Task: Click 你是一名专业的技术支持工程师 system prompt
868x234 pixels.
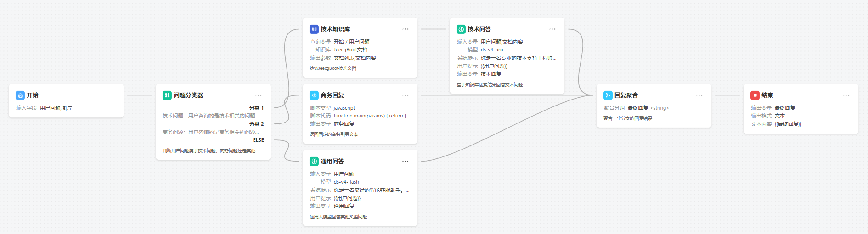Action: click(519, 58)
